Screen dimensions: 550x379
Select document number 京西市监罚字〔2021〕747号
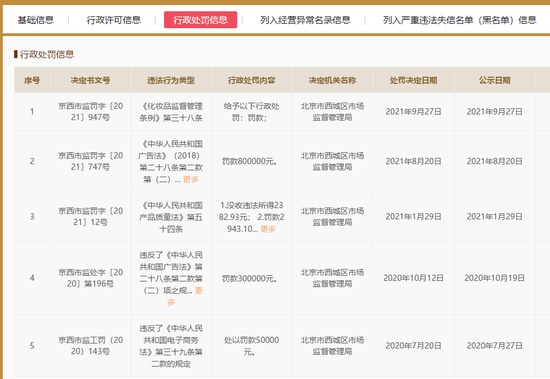[90, 161]
